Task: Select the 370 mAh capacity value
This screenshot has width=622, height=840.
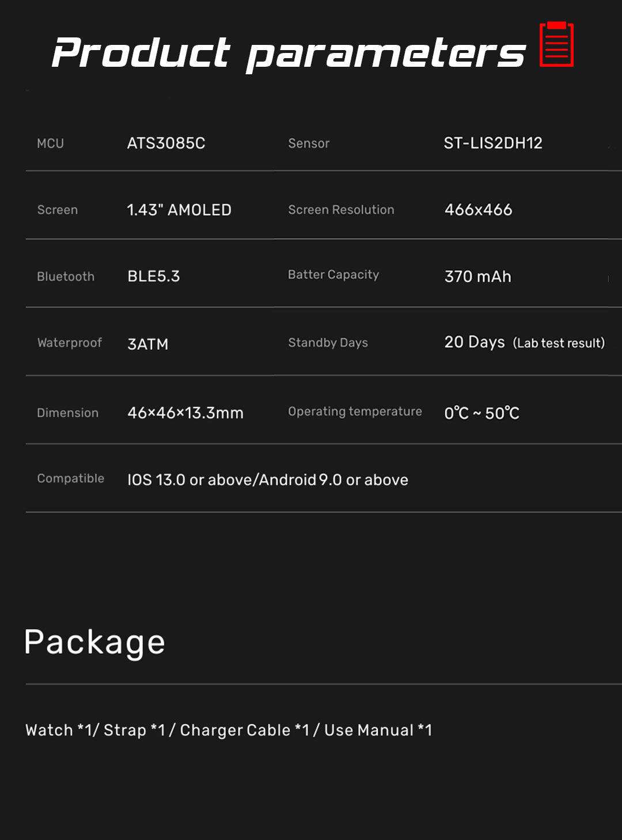Action: [x=477, y=277]
